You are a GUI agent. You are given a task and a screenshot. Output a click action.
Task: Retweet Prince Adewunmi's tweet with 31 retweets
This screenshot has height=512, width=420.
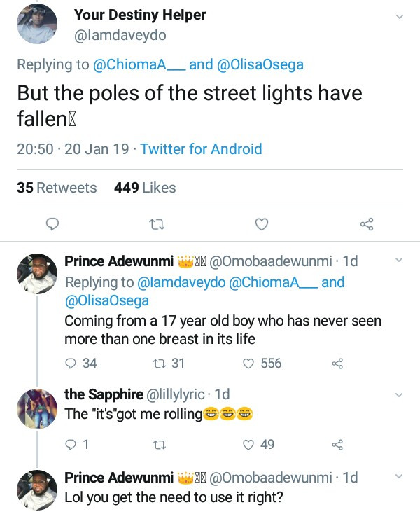click(157, 363)
